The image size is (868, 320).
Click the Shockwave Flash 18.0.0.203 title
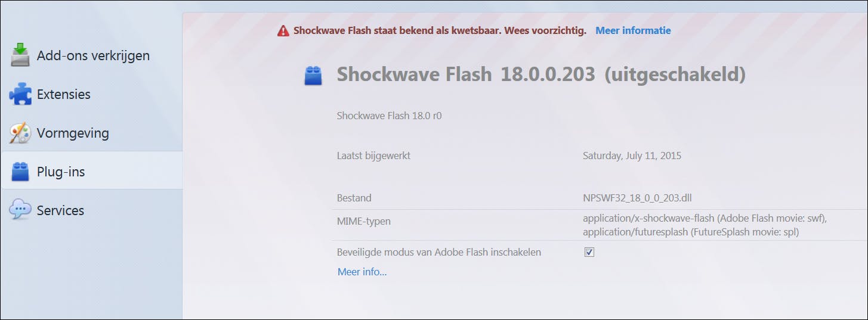coord(465,74)
